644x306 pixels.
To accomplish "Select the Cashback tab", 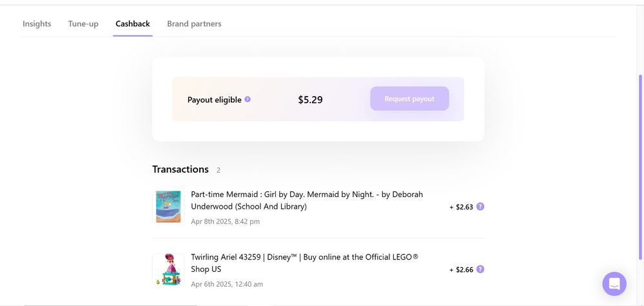I will [133, 24].
